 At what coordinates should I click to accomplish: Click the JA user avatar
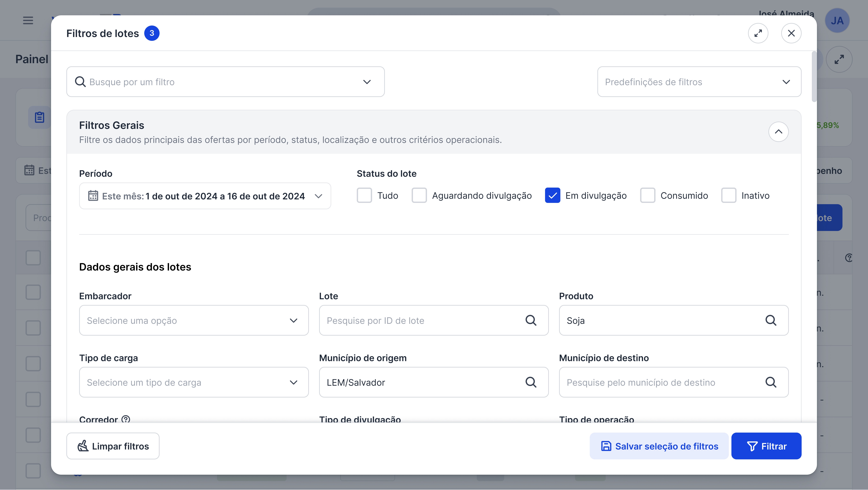[837, 21]
